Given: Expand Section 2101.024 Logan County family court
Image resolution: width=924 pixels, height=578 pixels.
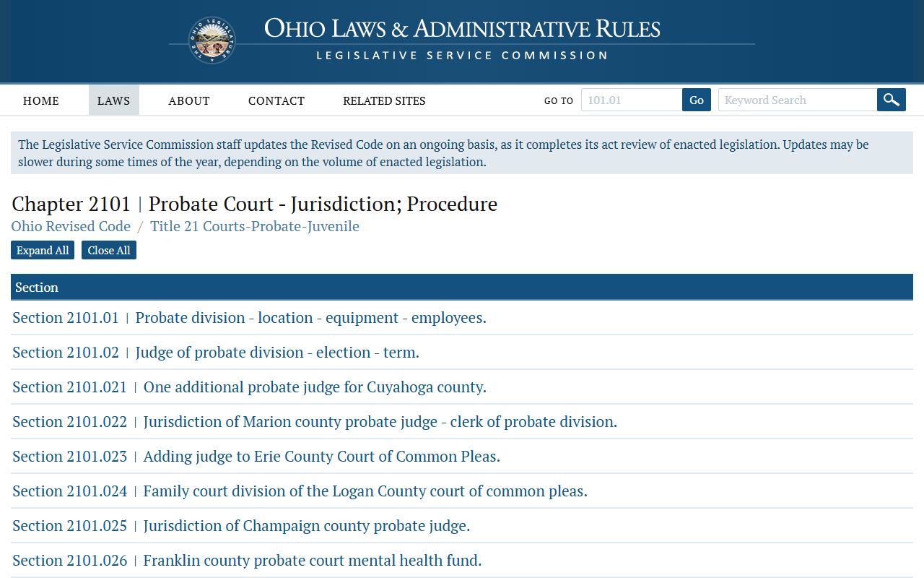Looking at the screenshot, I should tap(300, 491).
